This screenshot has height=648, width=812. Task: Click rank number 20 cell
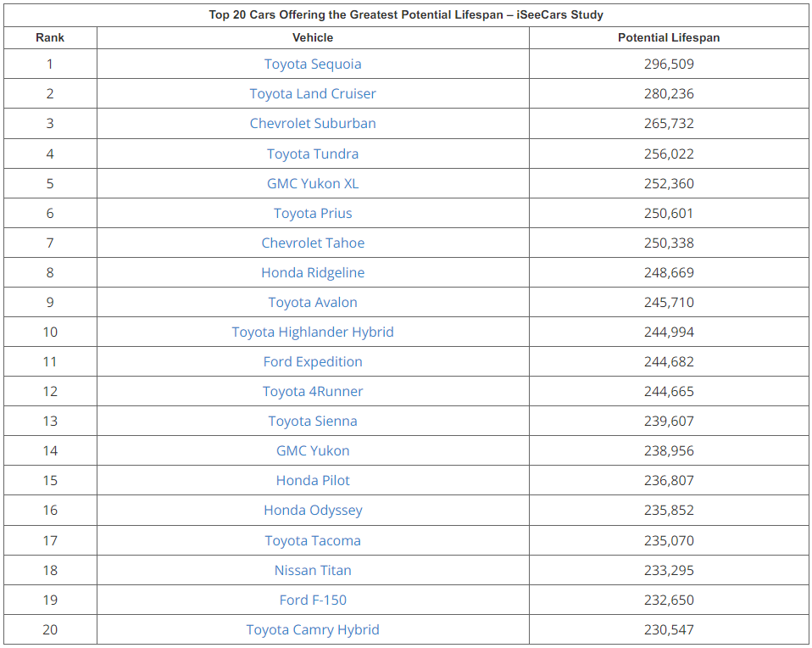click(x=50, y=630)
